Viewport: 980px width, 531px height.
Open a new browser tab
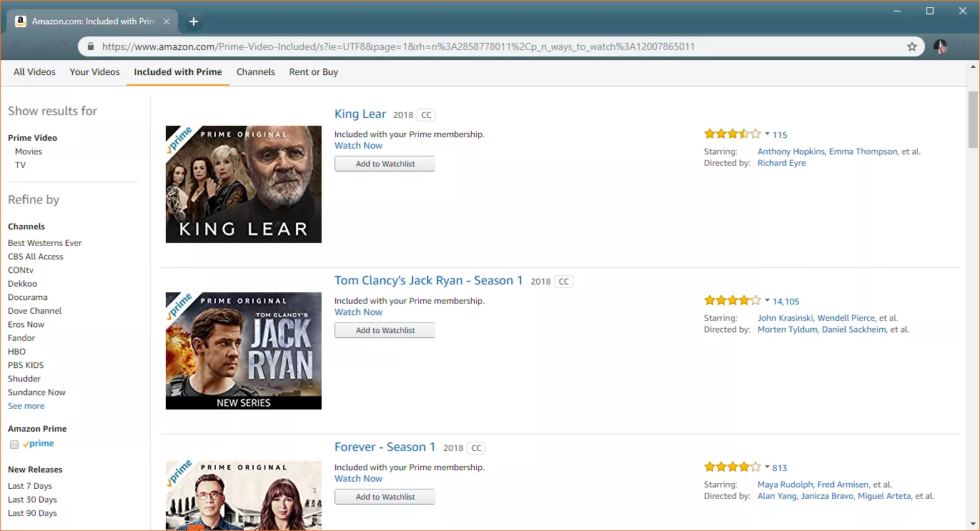click(193, 21)
